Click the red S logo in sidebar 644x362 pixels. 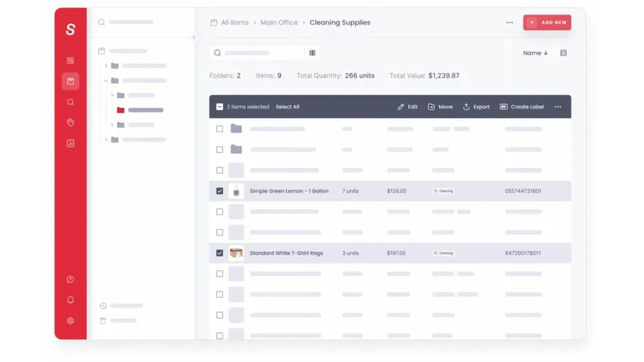click(x=70, y=29)
